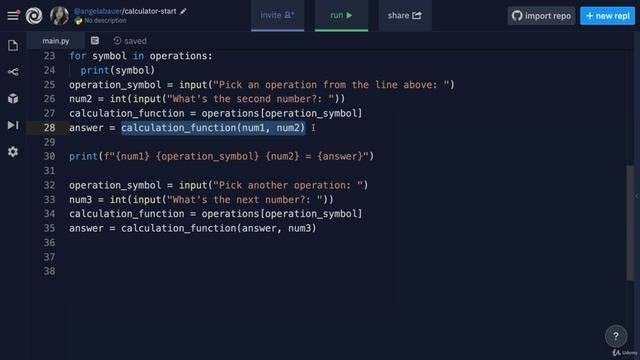
Task: Edit the repl name with pencil icon
Action: coord(183,11)
